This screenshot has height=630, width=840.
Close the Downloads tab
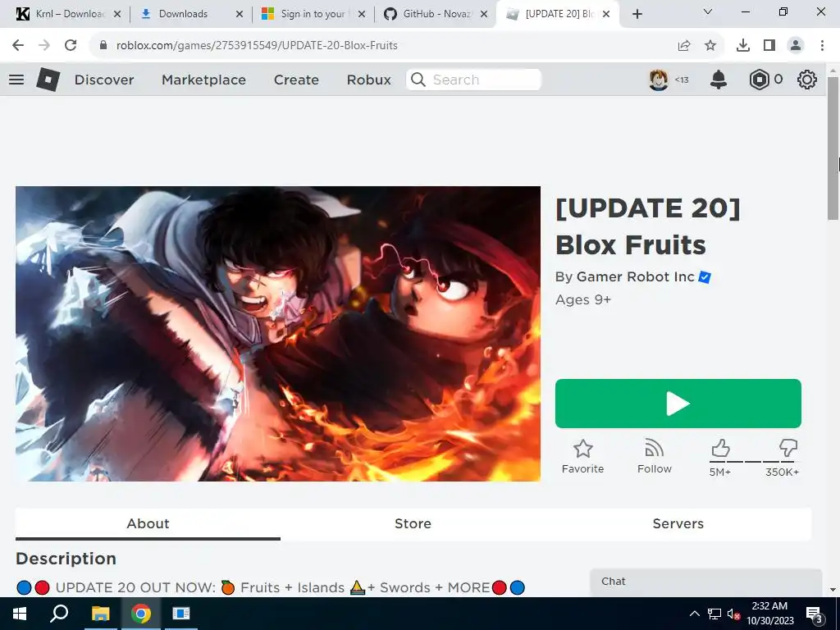click(240, 15)
